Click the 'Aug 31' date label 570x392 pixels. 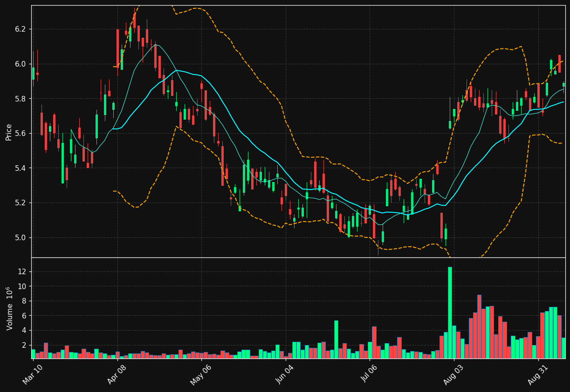click(x=537, y=374)
